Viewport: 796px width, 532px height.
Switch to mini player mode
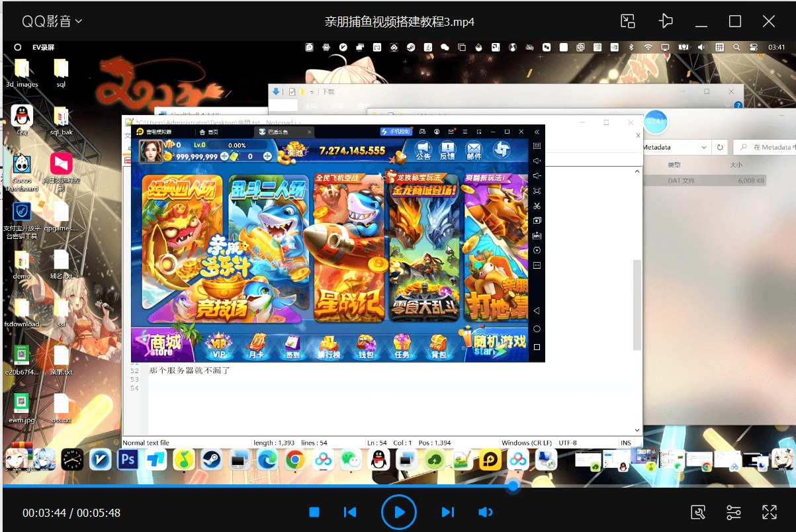coord(628,21)
